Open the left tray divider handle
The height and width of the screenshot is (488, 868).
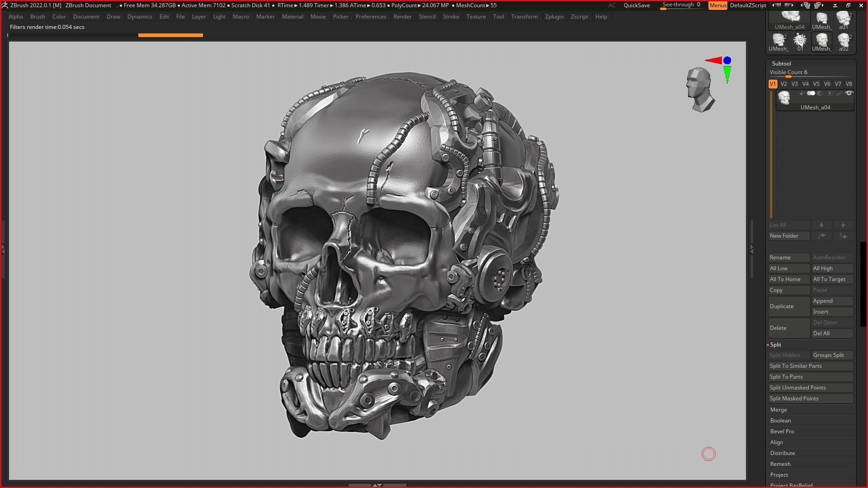pos(3,249)
